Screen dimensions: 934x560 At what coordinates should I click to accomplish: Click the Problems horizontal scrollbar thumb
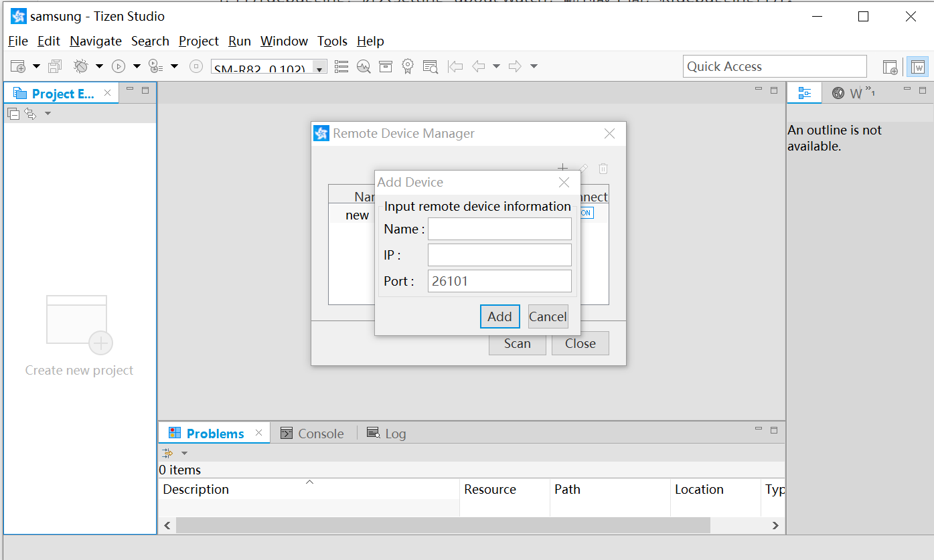coord(443,525)
